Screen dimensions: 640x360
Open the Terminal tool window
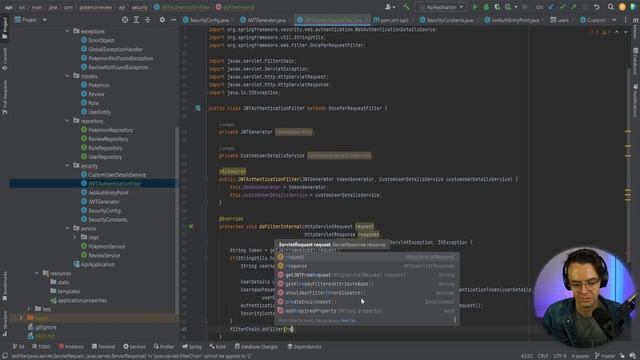103,347
